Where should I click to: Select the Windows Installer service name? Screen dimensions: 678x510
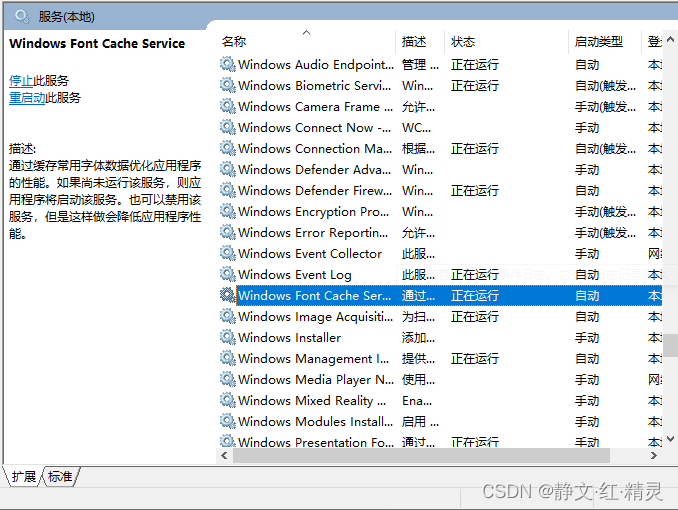[289, 337]
